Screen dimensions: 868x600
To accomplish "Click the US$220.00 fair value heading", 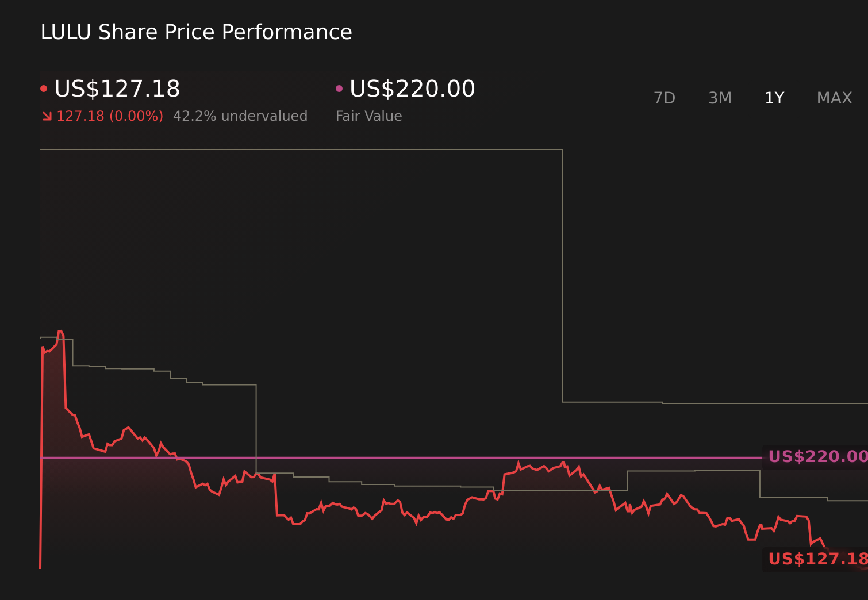I will (412, 89).
